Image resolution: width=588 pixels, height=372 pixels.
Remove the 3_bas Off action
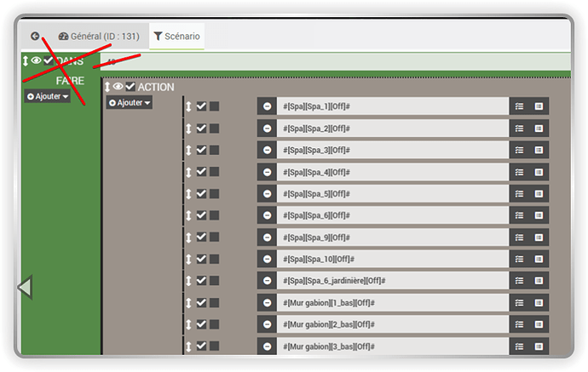pyautogui.click(x=267, y=346)
